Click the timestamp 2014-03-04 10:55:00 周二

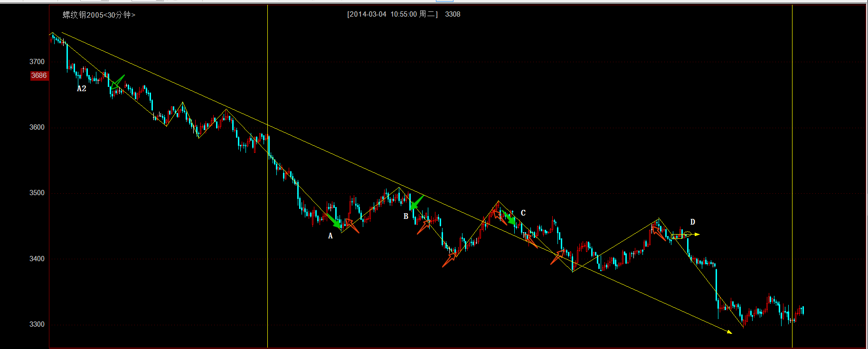tap(392, 14)
